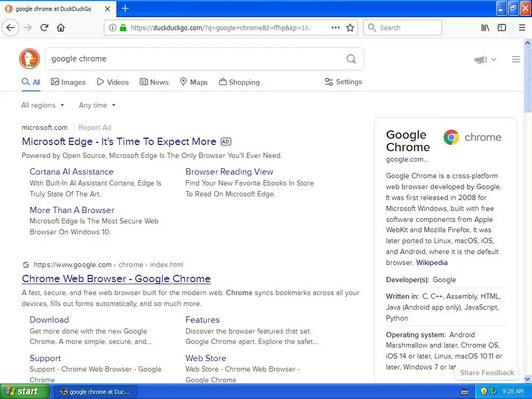Click the Firefox back arrow button
532x399 pixels.
click(x=10, y=28)
